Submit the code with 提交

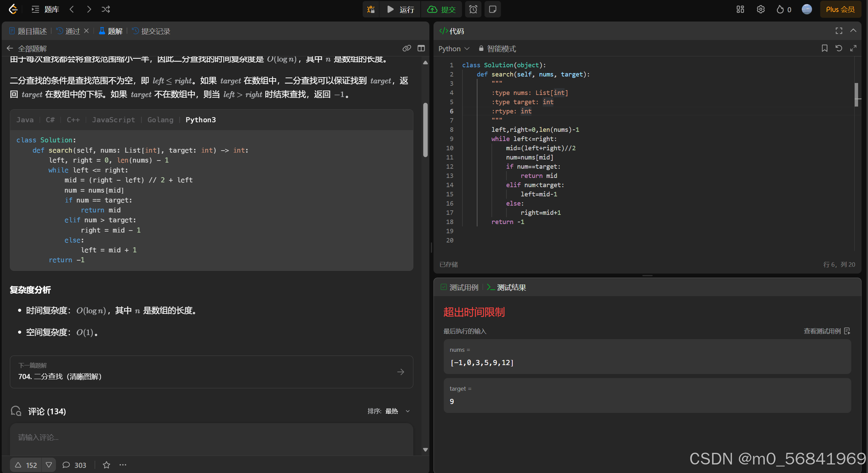(x=442, y=9)
